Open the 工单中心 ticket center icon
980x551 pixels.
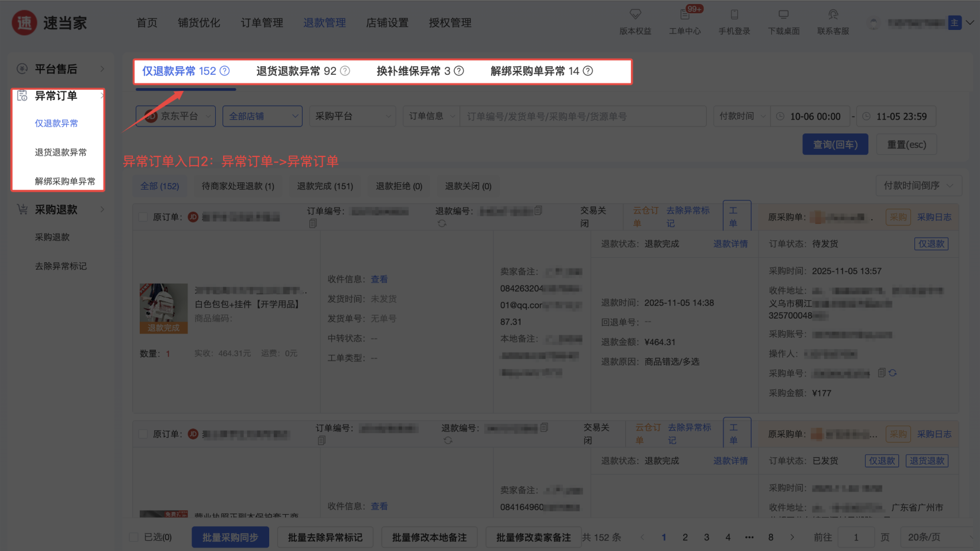coord(684,15)
